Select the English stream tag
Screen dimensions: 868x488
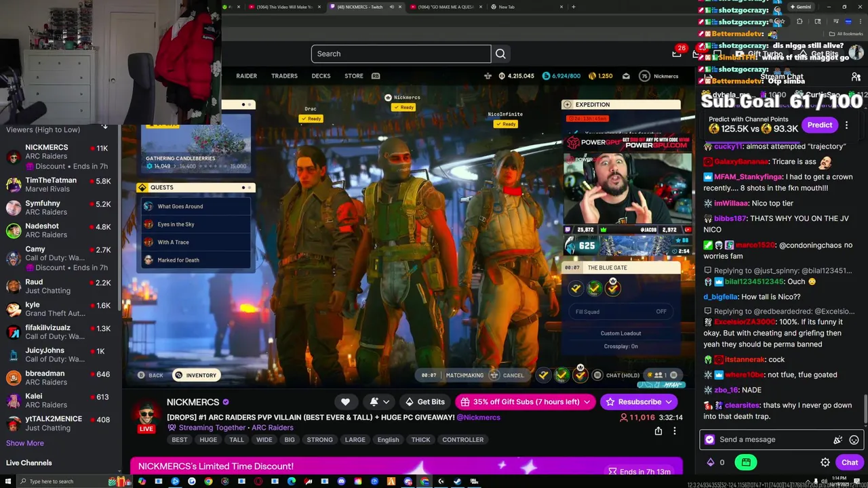[x=388, y=440]
